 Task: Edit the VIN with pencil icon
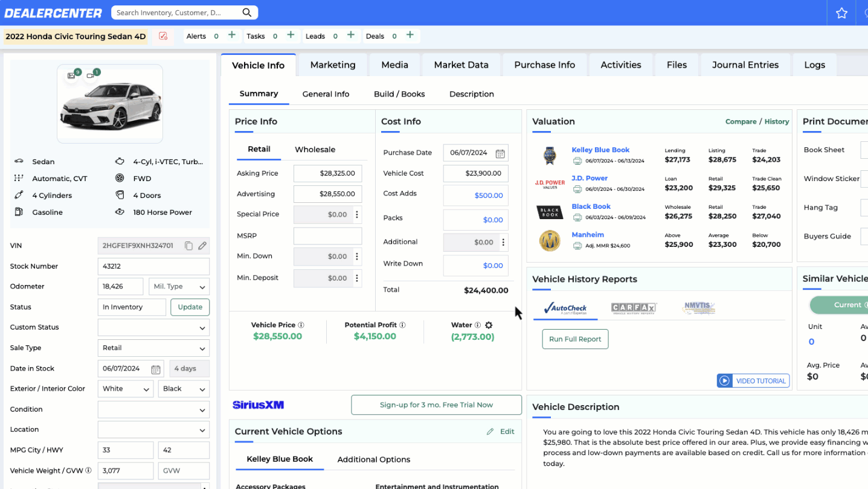point(202,246)
